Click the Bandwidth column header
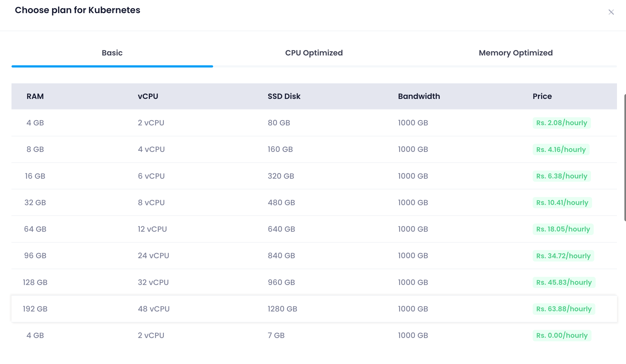The image size is (626, 364). (419, 96)
